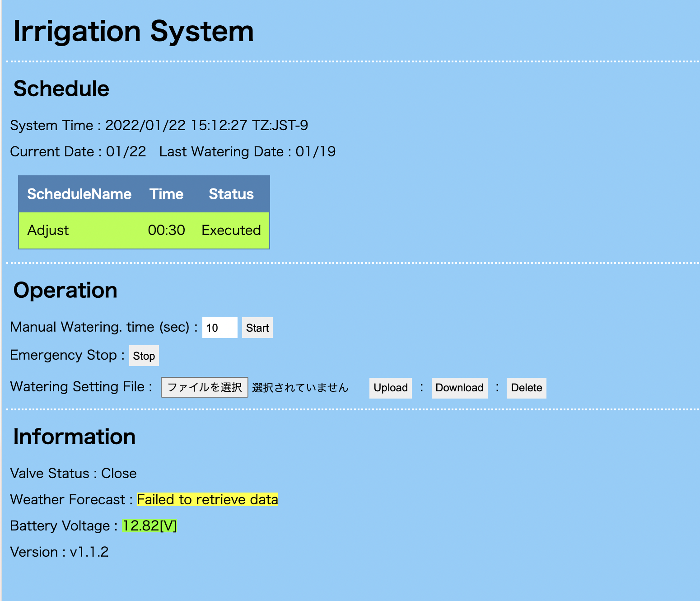Select the Adjust schedule row name

pos(48,230)
